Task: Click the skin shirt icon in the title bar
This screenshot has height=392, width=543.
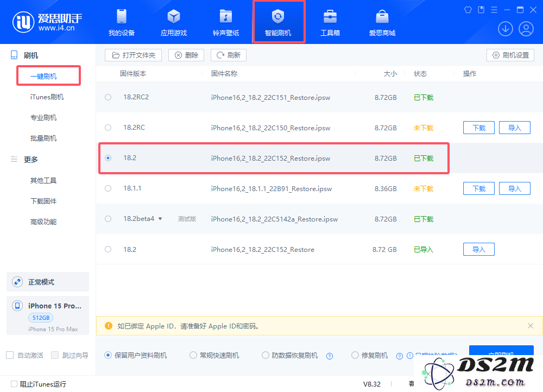Action: (x=468, y=10)
